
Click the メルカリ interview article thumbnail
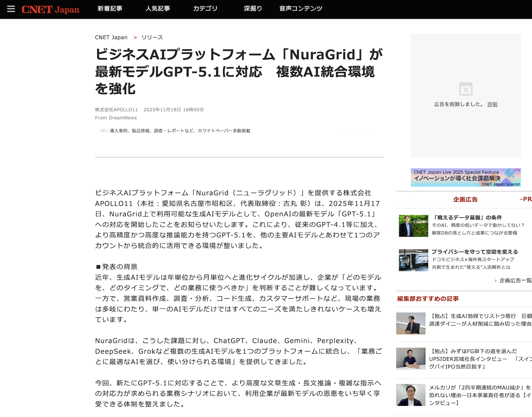pyautogui.click(x=411, y=395)
